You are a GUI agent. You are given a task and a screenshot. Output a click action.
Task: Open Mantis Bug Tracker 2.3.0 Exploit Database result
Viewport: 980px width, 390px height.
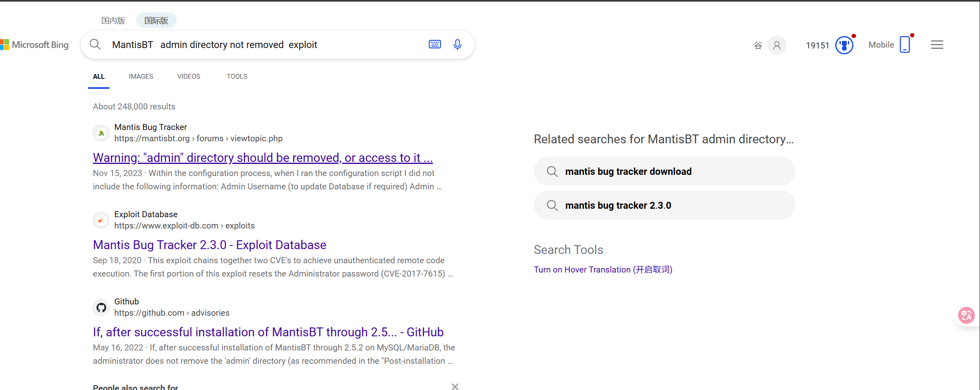pyautogui.click(x=210, y=245)
